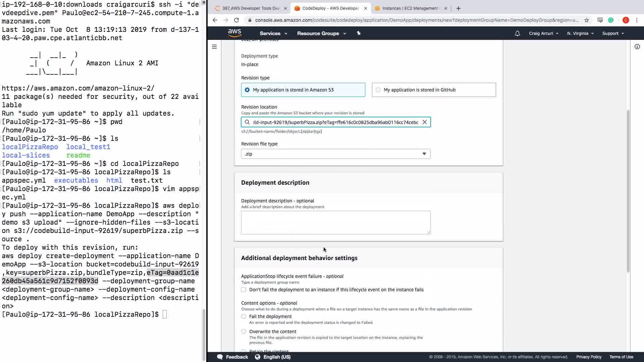644x362 pixels.
Task: Open the info panel icon at right
Action: click(637, 47)
